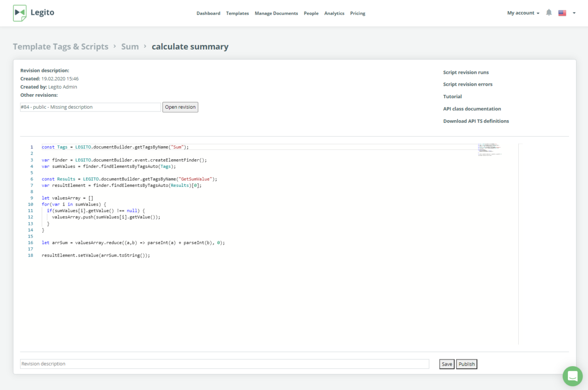Select Manage Documents in the navigation bar

(x=276, y=13)
